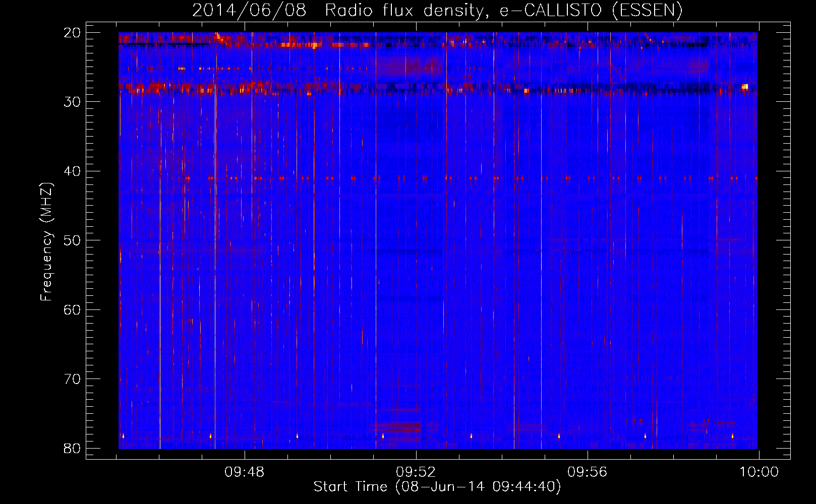Select the 'Frequency (MHZ)' axis label
Screen dimensions: 816x504
[x=46, y=242]
